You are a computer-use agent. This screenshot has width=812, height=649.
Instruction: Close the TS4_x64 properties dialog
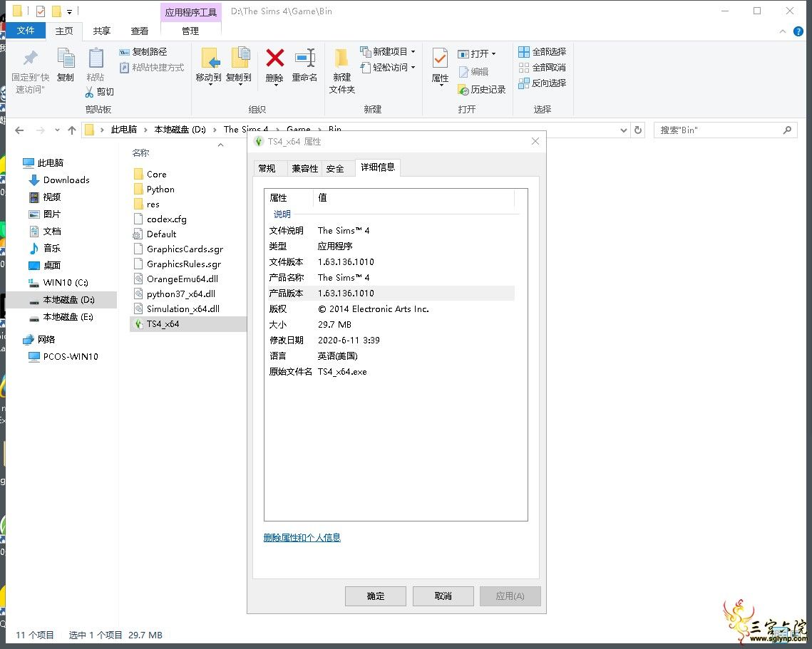535,141
